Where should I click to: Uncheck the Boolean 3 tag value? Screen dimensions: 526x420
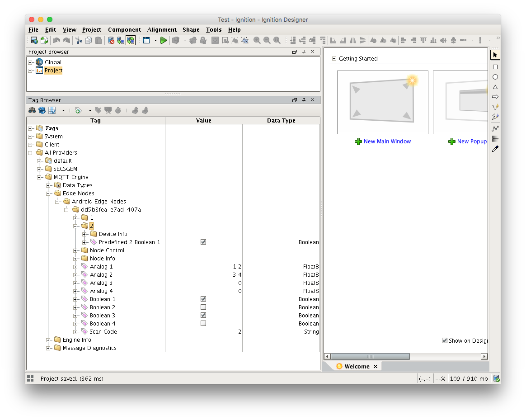coord(203,315)
